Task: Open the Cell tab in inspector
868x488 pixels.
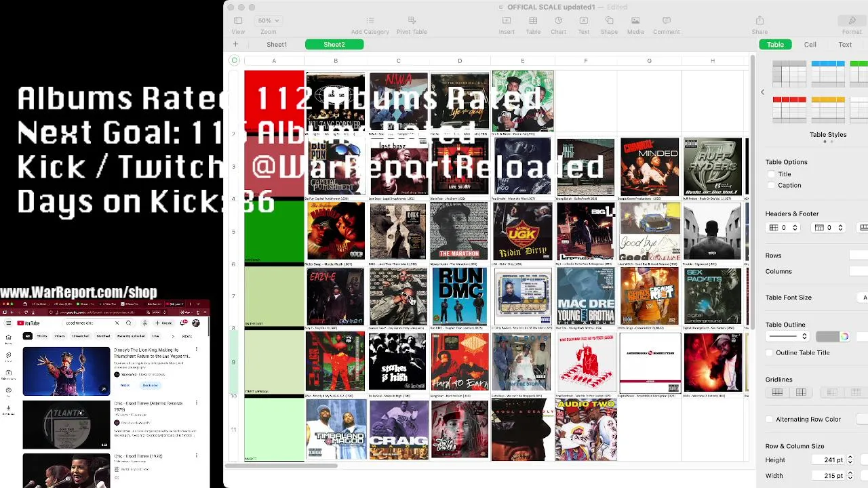Action: coord(810,45)
